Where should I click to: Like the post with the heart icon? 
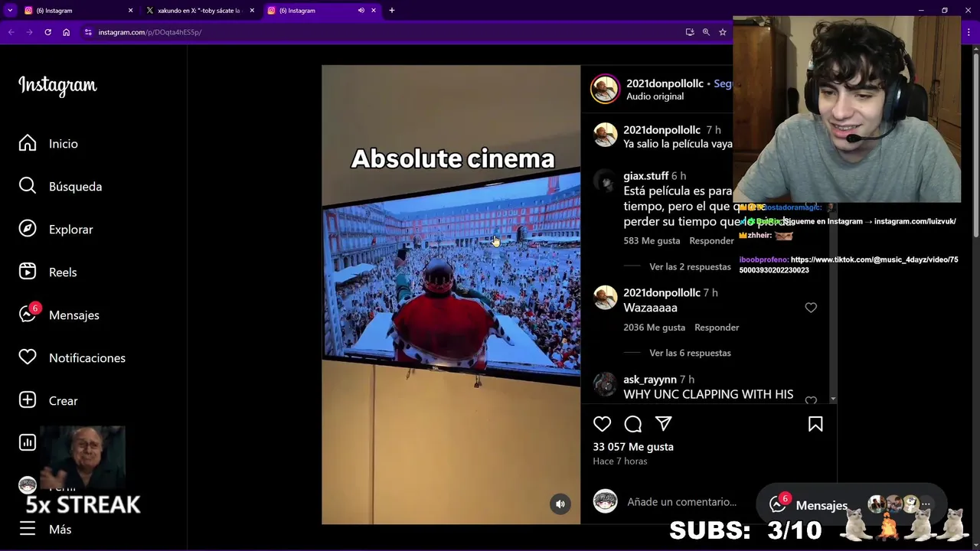tap(603, 424)
